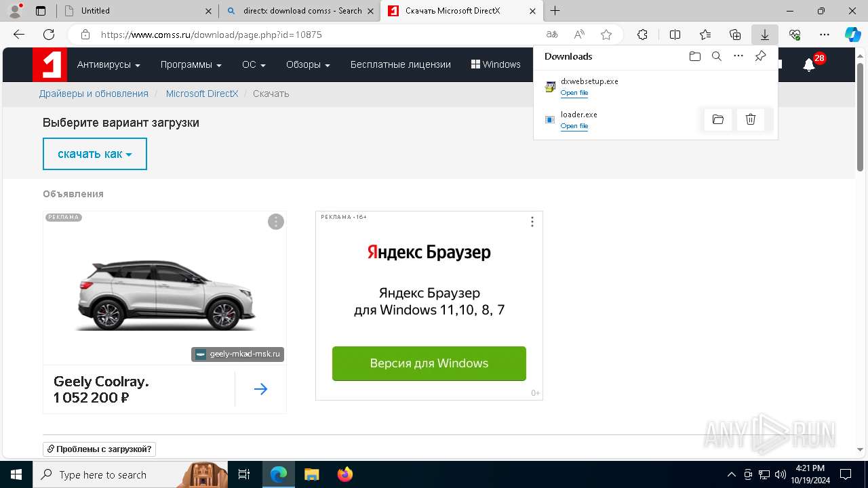Open Windows section in nav bar
The height and width of the screenshot is (488, 868).
coord(496,64)
